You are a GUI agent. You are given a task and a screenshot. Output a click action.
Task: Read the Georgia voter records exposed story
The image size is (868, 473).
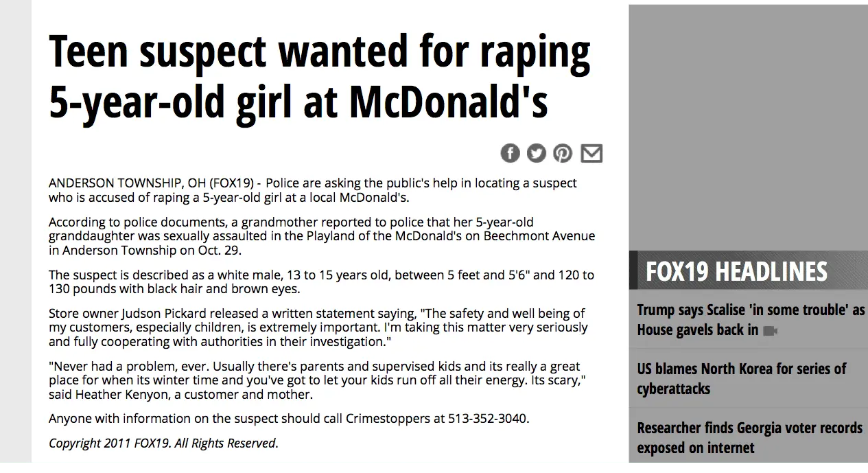[x=749, y=438]
